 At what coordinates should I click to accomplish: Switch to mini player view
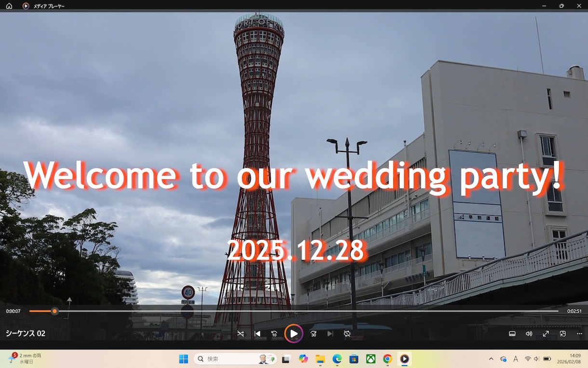tap(562, 334)
